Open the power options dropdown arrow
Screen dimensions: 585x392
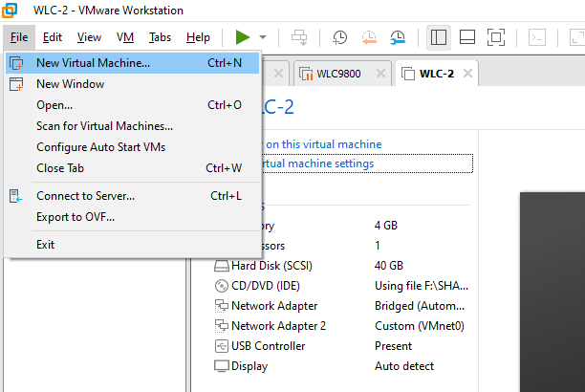point(263,37)
